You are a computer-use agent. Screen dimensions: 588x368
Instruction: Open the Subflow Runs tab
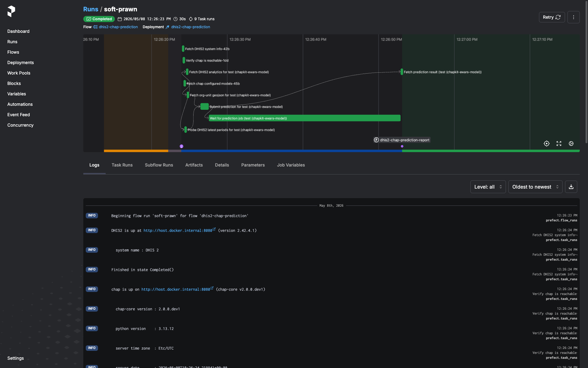coord(159,165)
